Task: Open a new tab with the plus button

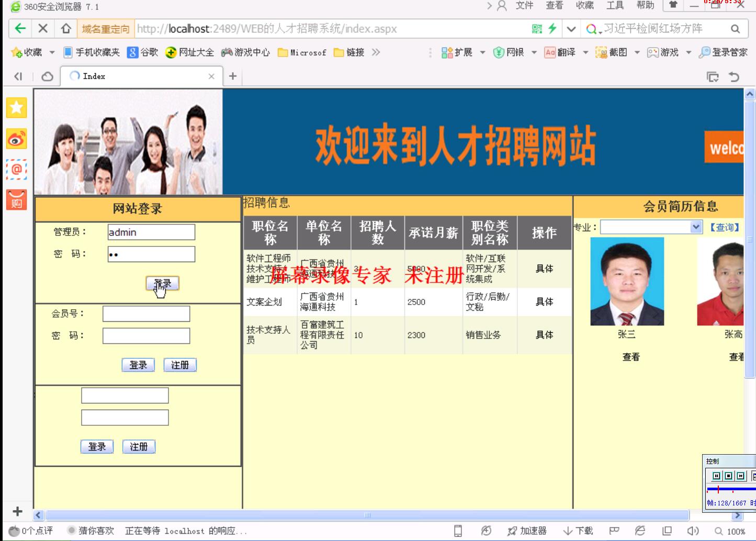Action: coord(233,76)
